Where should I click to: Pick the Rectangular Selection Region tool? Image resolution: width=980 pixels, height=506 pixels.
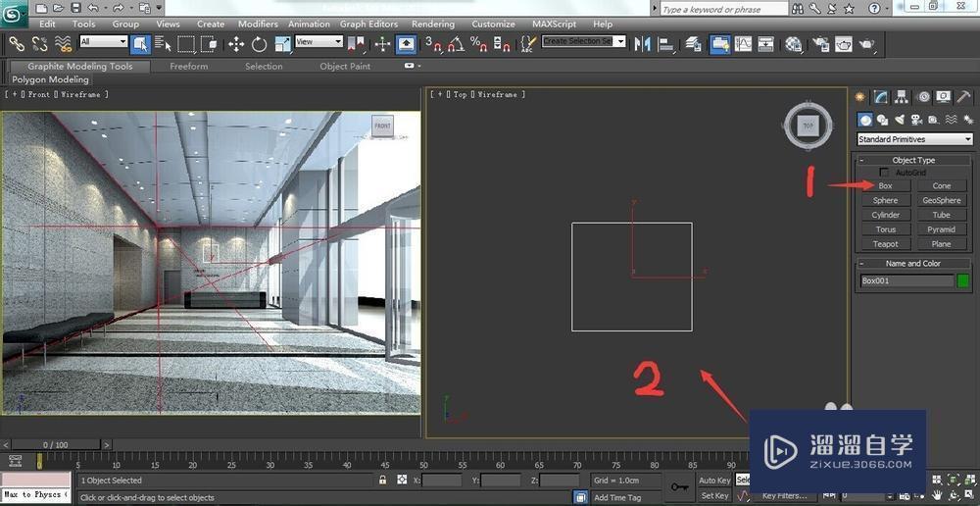click(x=185, y=44)
